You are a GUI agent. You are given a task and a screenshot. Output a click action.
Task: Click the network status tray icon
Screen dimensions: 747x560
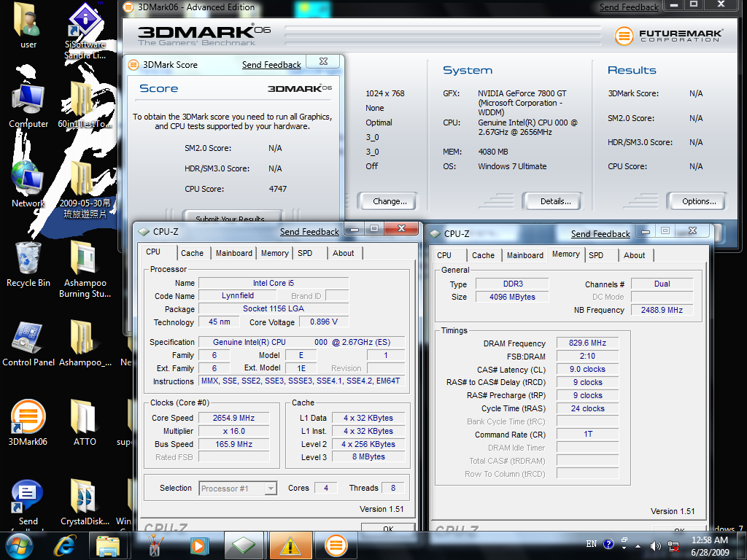pyautogui.click(x=673, y=545)
